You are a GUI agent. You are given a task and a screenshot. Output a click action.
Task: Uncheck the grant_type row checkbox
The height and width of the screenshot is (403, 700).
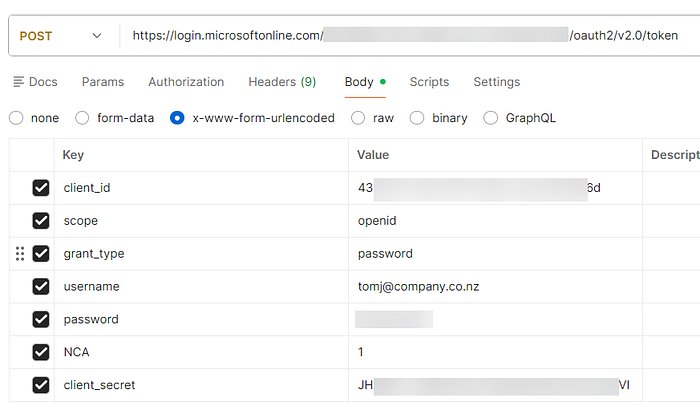coord(41,253)
